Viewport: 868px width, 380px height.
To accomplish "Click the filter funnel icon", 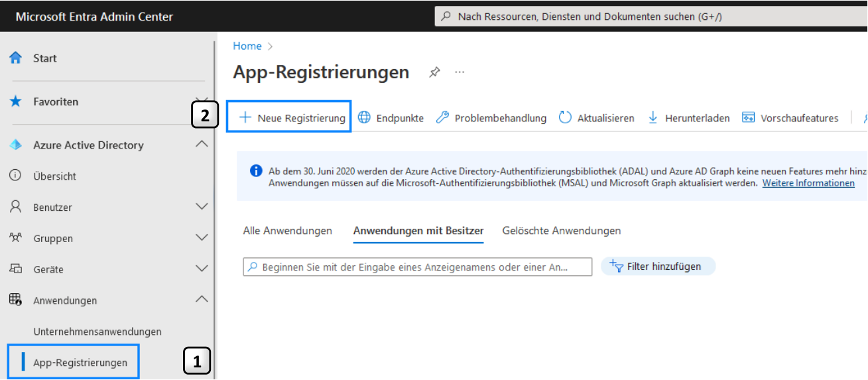I will pos(615,266).
